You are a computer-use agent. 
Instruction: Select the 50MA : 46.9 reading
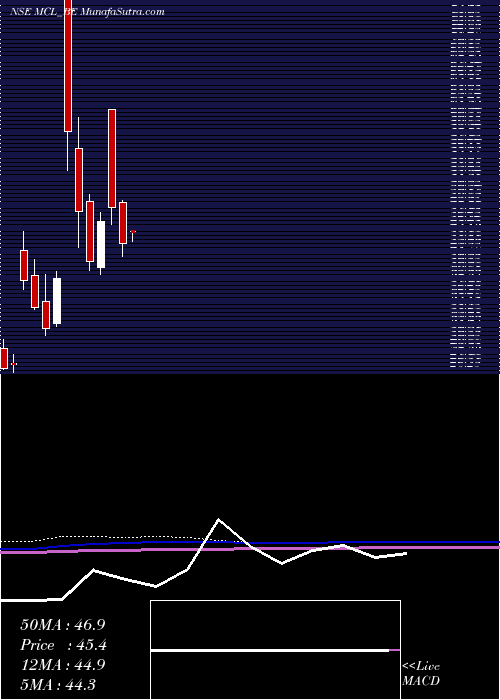click(62, 625)
